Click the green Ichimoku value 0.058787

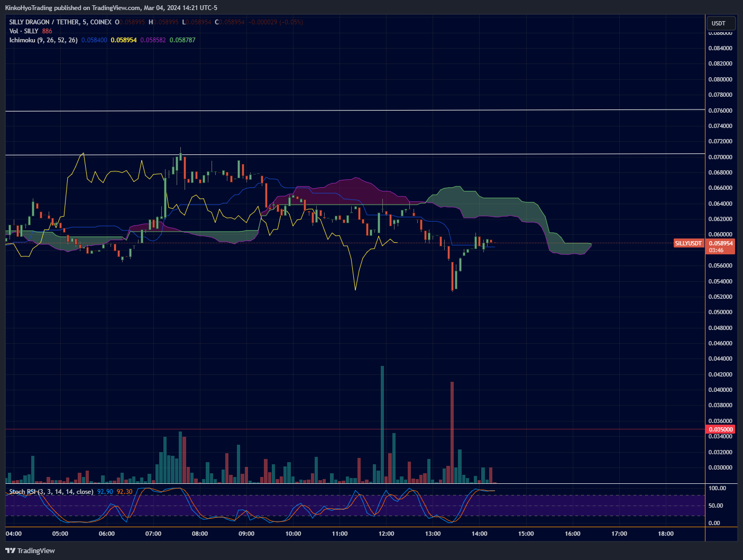[x=182, y=40]
